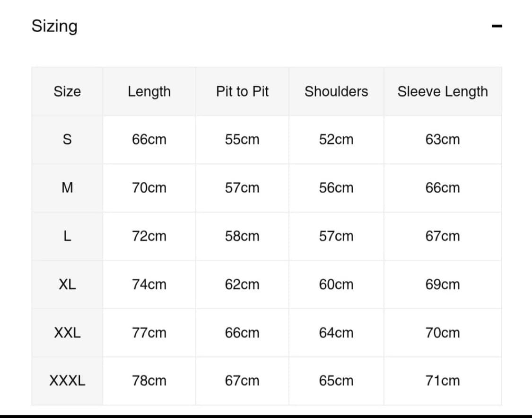532x418 pixels.
Task: Select the XXL size row label
Action: tap(67, 332)
